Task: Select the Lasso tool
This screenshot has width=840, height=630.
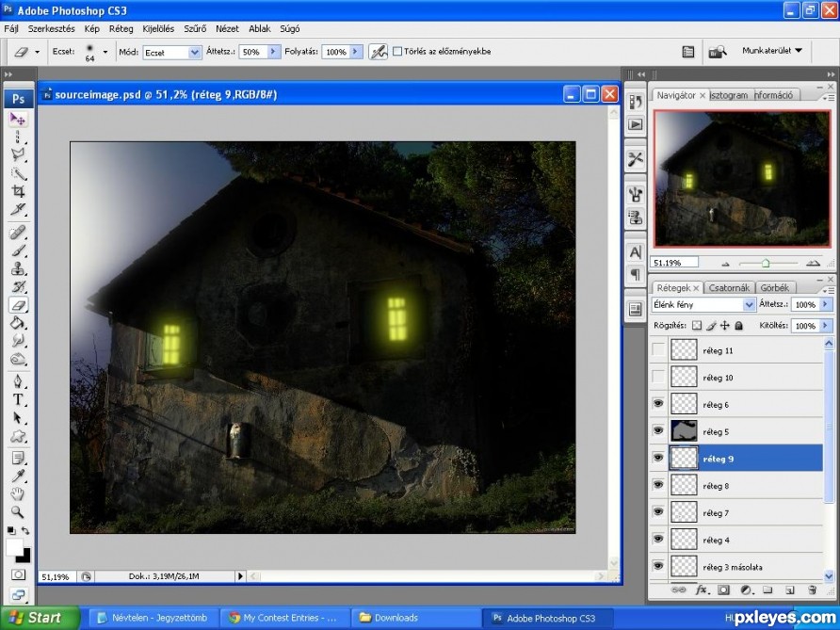Action: 18,154
